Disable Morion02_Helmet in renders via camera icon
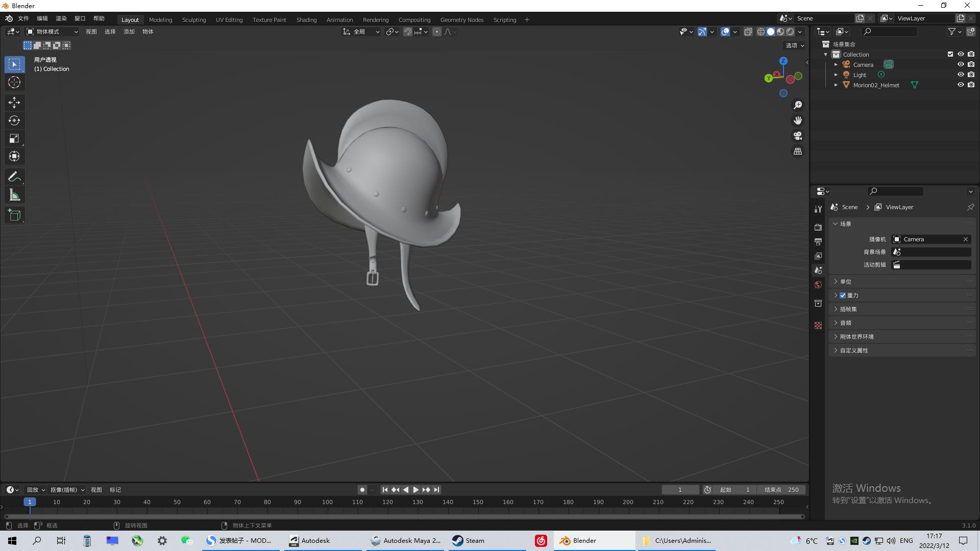Image resolution: width=980 pixels, height=551 pixels. click(971, 85)
